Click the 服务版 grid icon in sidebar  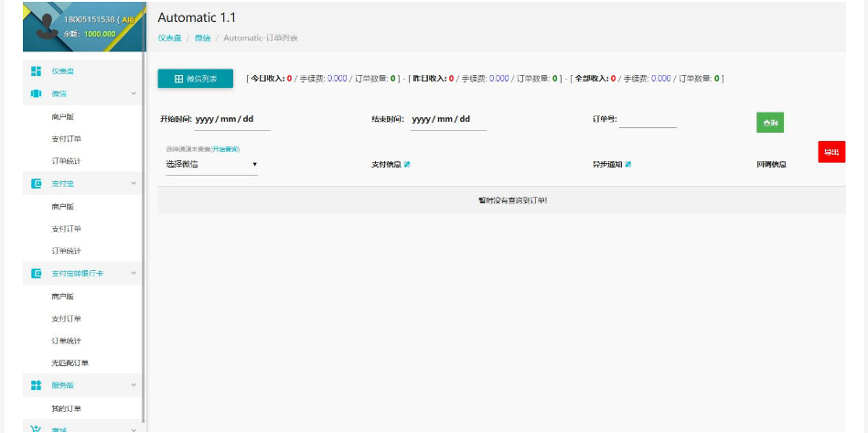pos(36,385)
